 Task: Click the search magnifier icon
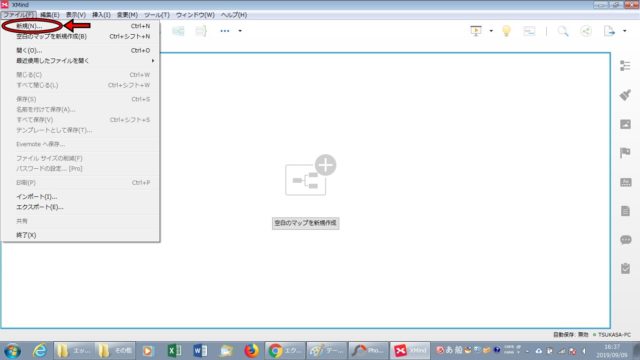(x=563, y=31)
